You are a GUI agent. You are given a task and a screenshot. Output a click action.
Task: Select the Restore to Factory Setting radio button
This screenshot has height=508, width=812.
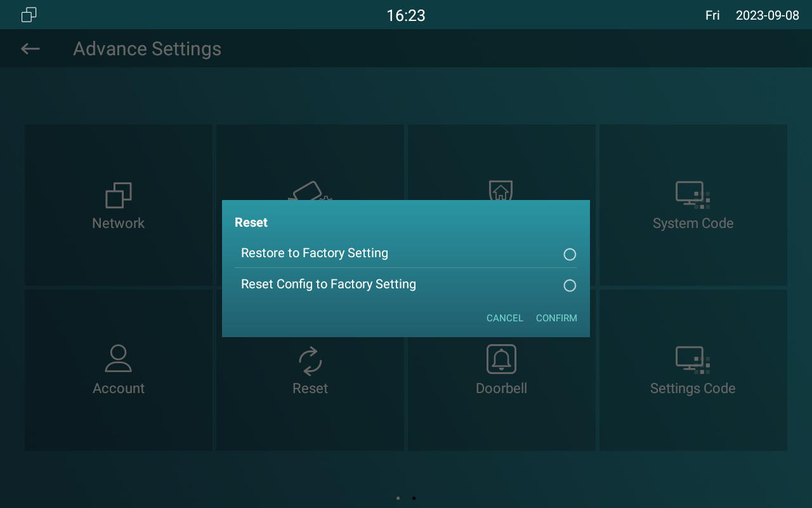click(x=570, y=255)
